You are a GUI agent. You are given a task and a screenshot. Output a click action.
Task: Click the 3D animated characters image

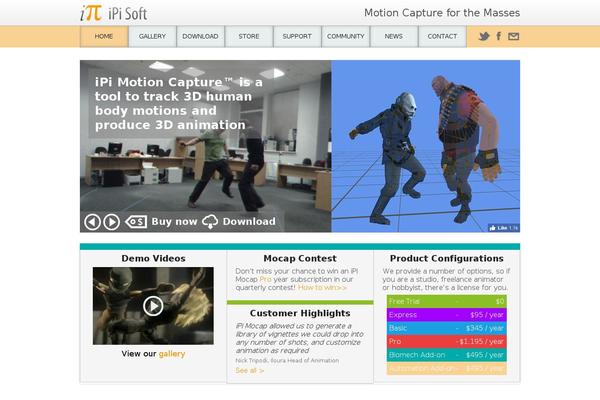(426, 146)
